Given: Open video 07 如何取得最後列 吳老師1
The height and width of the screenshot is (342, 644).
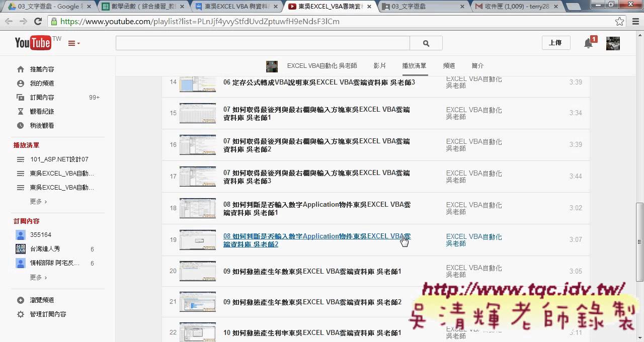Looking at the screenshot, I should 316,114.
